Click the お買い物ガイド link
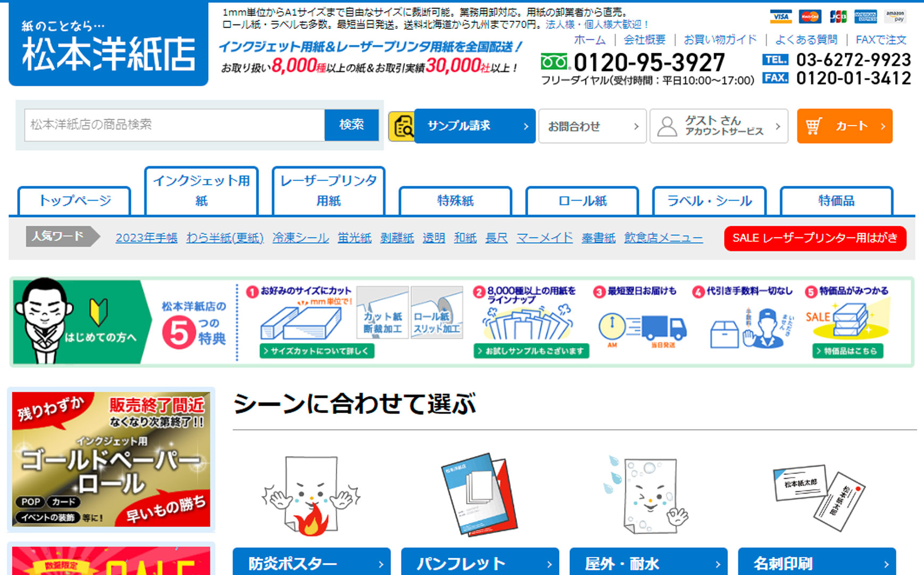Viewport: 924px width, 575px height. 720,40
